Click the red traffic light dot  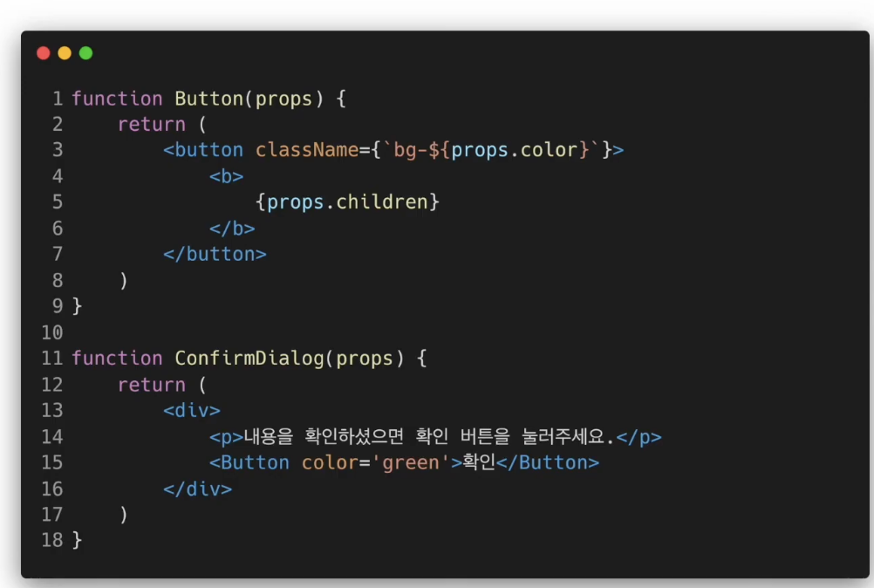tap(43, 52)
